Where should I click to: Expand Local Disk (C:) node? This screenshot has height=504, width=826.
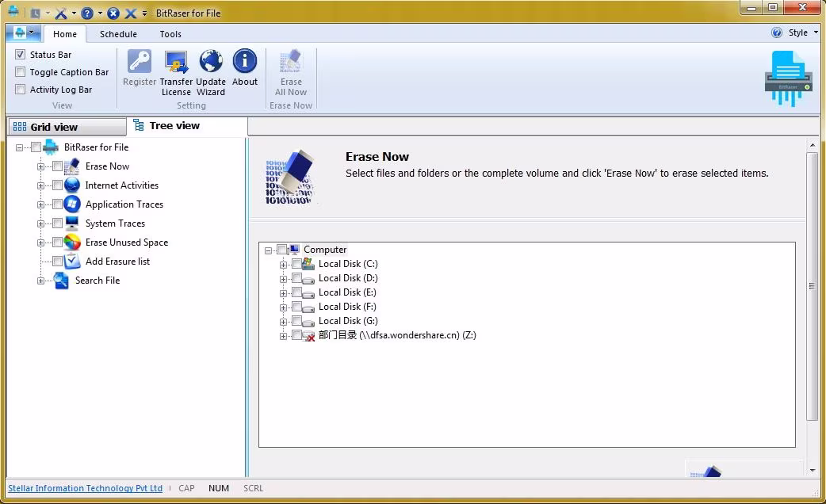pos(283,265)
